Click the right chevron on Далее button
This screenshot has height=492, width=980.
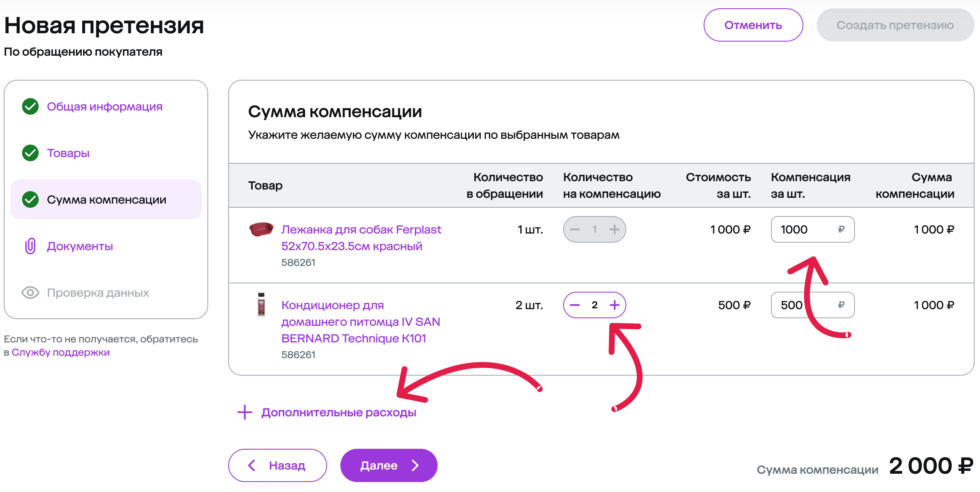coord(415,465)
